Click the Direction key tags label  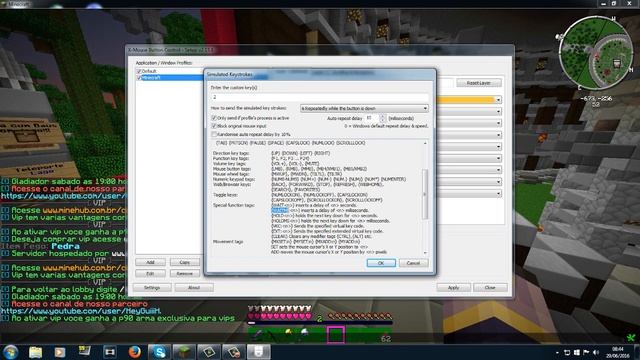coord(231,153)
